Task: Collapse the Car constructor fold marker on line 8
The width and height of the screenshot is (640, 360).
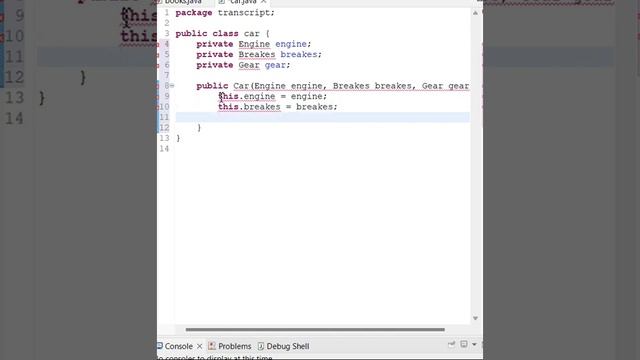Action: pyautogui.click(x=172, y=86)
